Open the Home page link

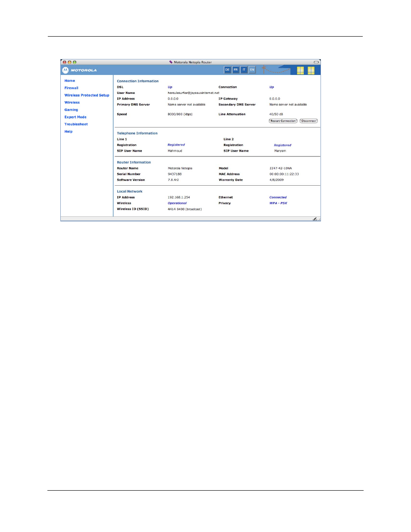click(x=70, y=81)
